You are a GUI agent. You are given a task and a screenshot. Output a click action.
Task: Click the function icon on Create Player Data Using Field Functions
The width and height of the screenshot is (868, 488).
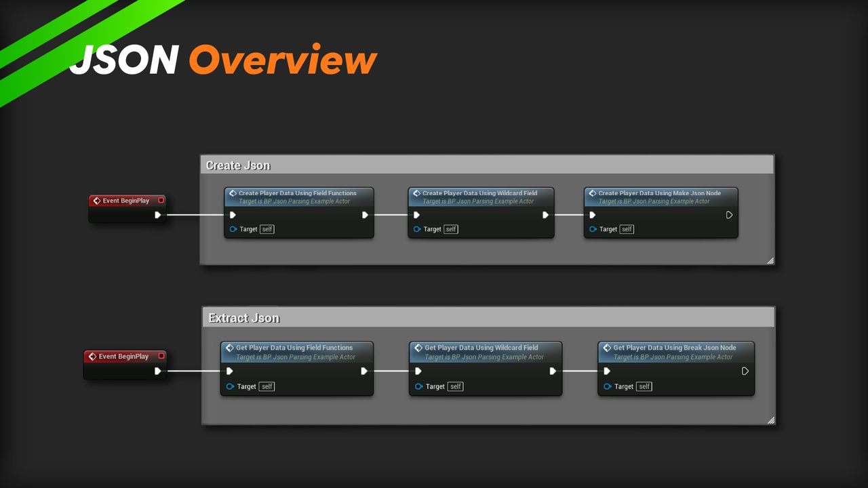click(233, 193)
